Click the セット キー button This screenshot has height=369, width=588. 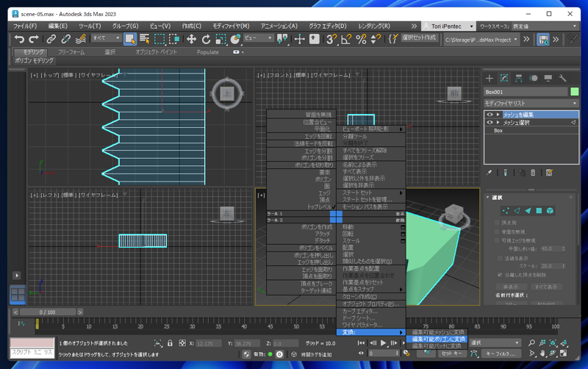[451, 354]
